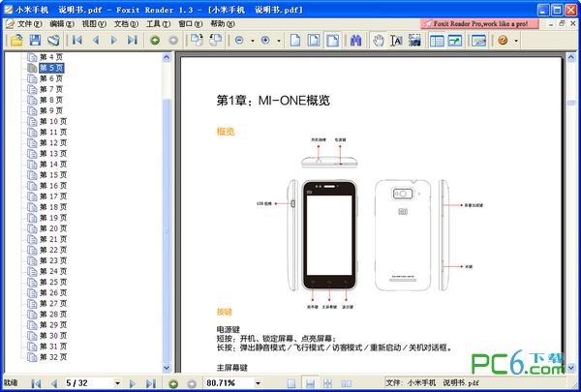The height and width of the screenshot is (392, 581).
Task: Select 第 10 页 in page list
Action: point(53,121)
